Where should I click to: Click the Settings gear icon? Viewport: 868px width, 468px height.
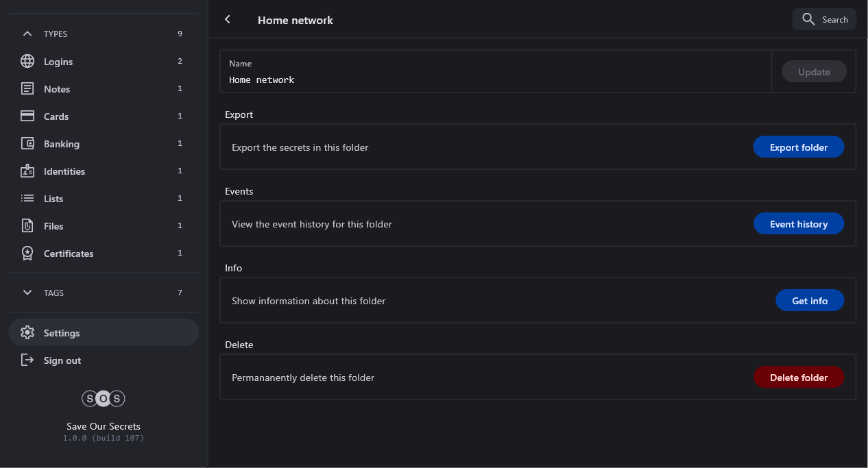click(x=27, y=333)
